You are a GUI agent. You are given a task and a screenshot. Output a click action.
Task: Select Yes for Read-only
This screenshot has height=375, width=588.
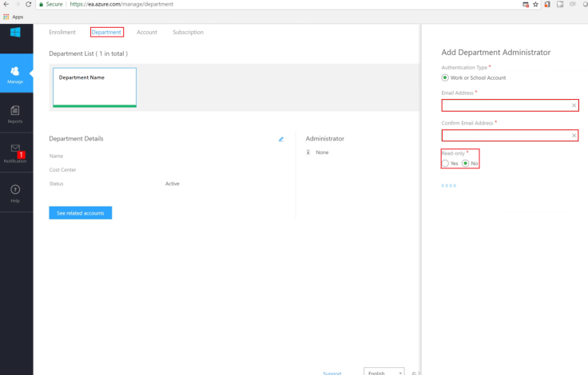coord(446,163)
